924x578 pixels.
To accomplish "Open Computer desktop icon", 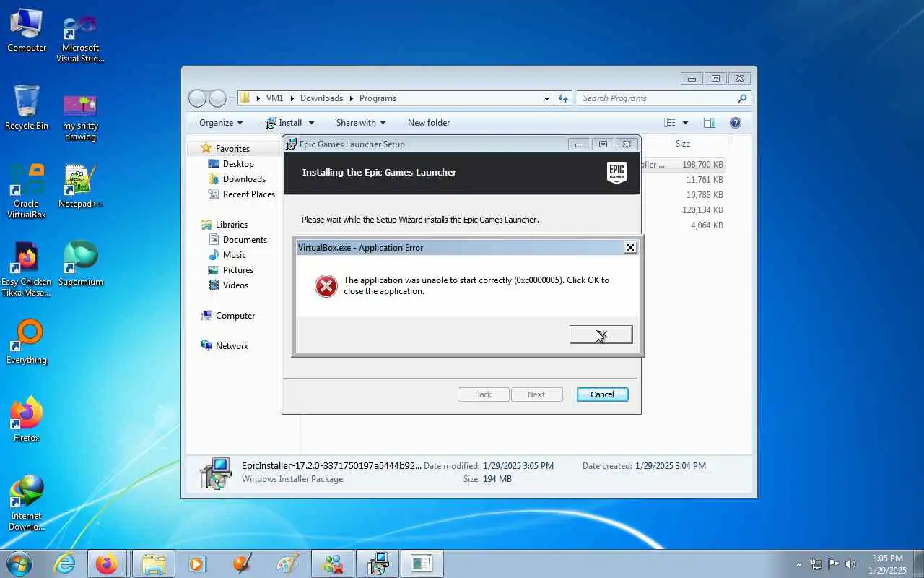I will coord(27,30).
